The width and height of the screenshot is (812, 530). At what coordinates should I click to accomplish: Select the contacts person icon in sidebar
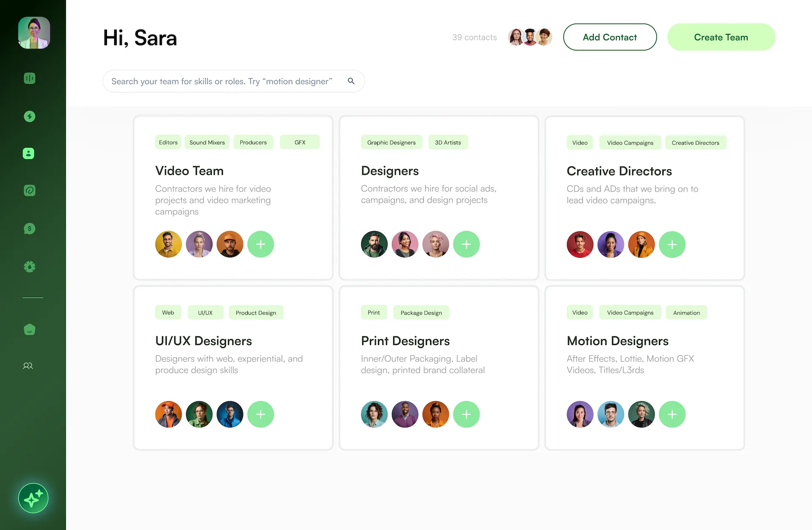tap(28, 153)
